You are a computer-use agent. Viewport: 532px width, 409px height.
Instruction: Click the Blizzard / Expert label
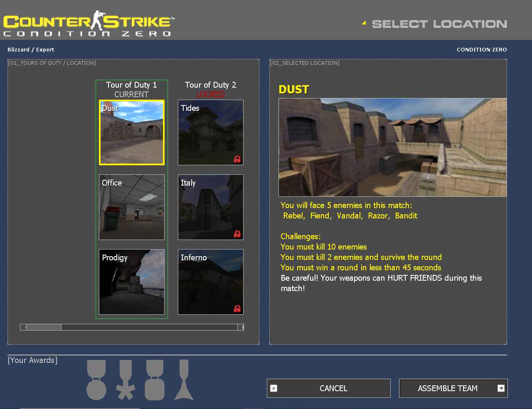point(31,49)
